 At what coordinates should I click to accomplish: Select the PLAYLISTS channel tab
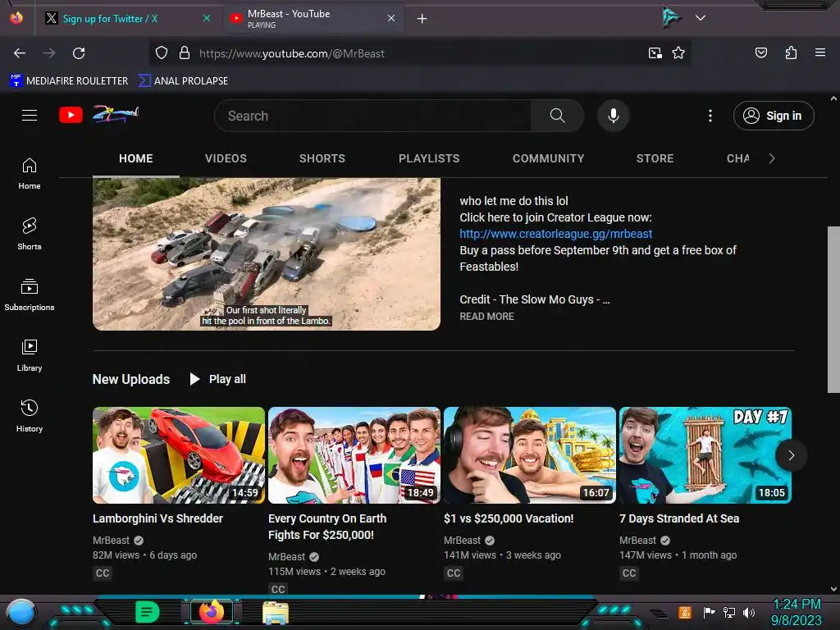coord(429,158)
